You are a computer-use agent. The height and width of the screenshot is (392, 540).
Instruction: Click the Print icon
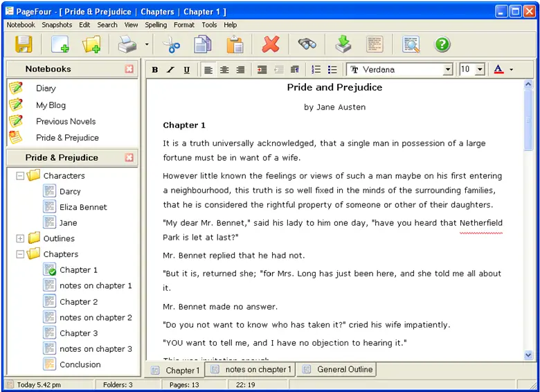click(x=127, y=44)
